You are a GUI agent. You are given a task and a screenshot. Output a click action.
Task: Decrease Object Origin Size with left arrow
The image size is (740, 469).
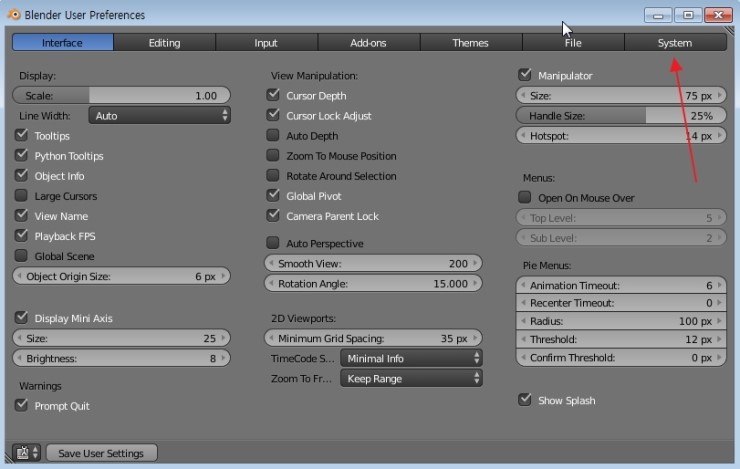19,276
